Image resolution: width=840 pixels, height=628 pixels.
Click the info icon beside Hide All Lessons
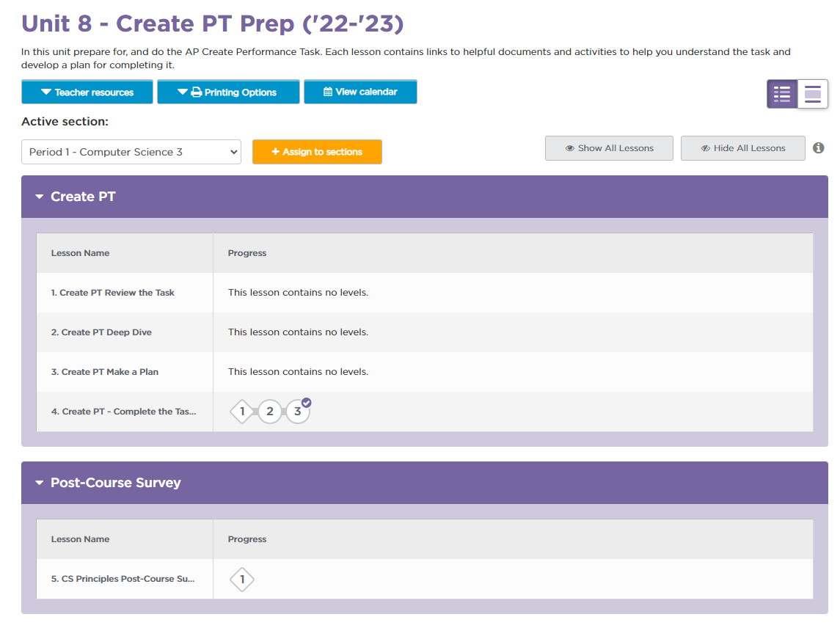[x=819, y=148]
